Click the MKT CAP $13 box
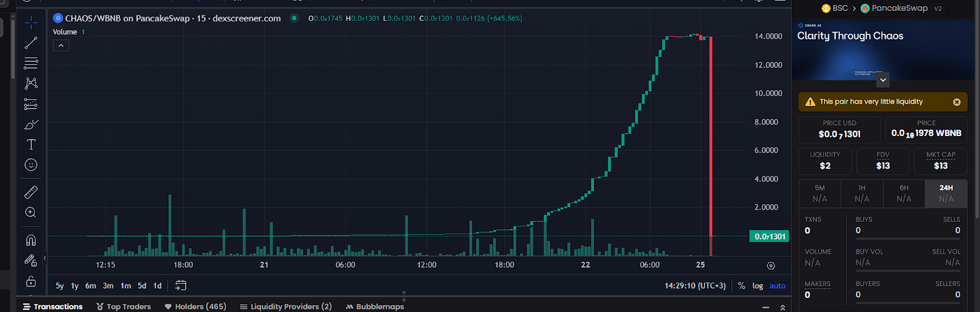Viewport: 980px width, 312px height. (941, 161)
